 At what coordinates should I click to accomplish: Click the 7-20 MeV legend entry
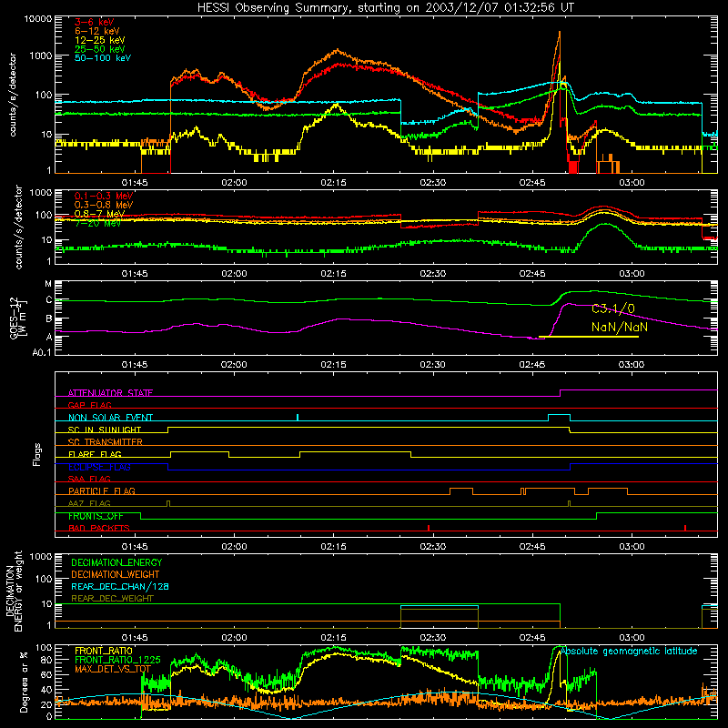pyautogui.click(x=97, y=223)
